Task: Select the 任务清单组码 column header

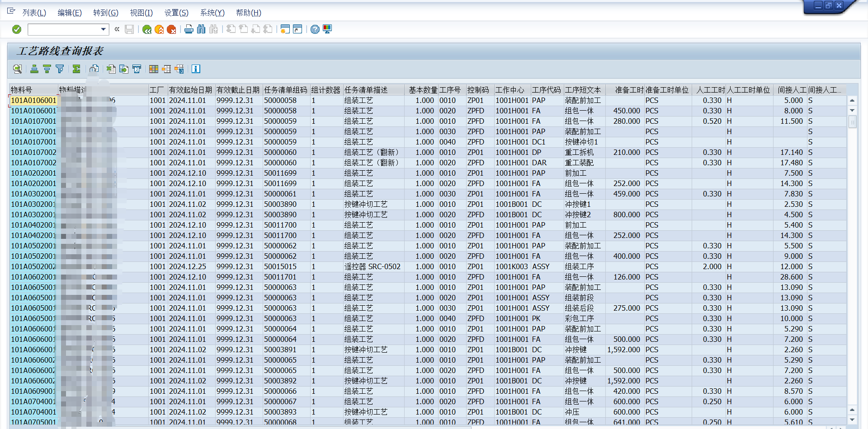Action: click(286, 90)
